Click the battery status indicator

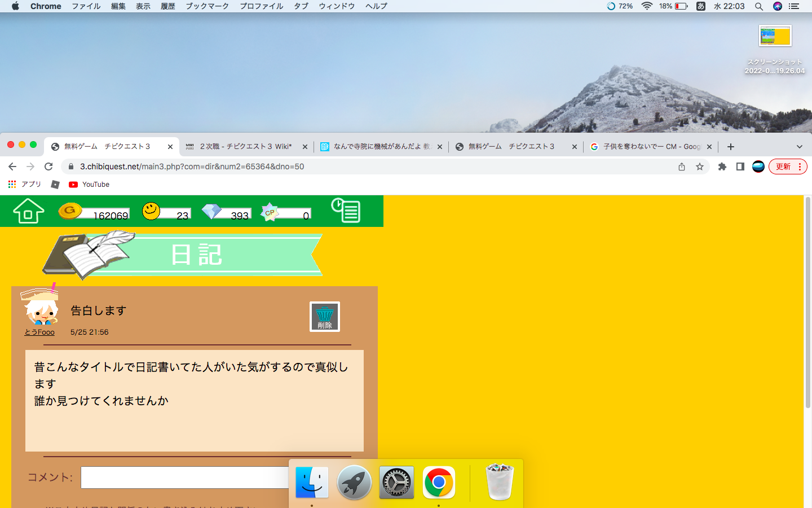click(x=674, y=6)
